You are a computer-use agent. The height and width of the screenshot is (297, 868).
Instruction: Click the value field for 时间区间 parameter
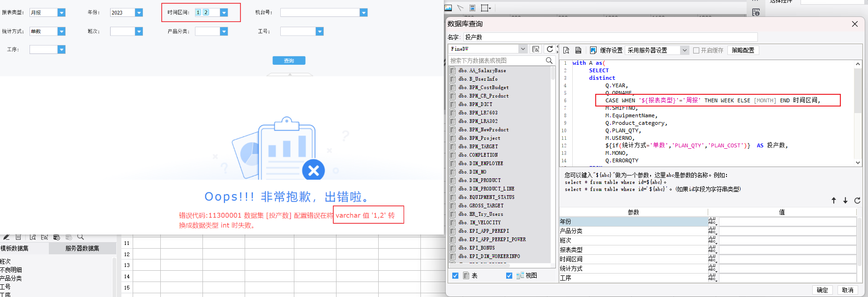787,259
